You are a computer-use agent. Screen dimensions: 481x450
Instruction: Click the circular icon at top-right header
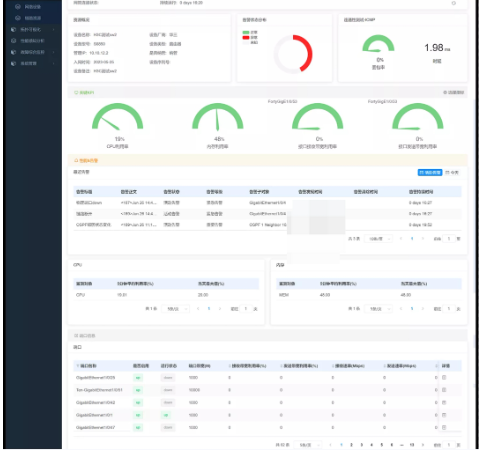[x=454, y=3]
